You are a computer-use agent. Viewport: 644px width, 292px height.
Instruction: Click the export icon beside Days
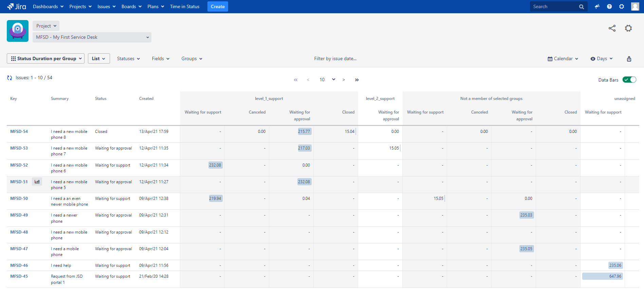(x=629, y=59)
